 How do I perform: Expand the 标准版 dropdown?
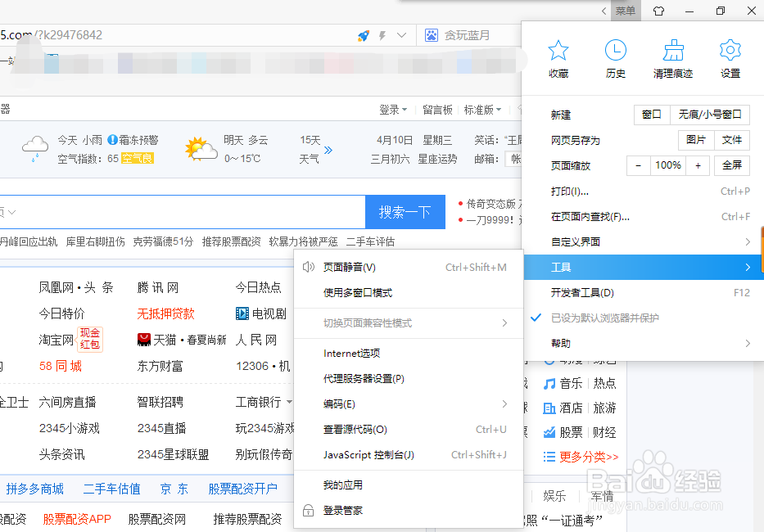(x=499, y=110)
